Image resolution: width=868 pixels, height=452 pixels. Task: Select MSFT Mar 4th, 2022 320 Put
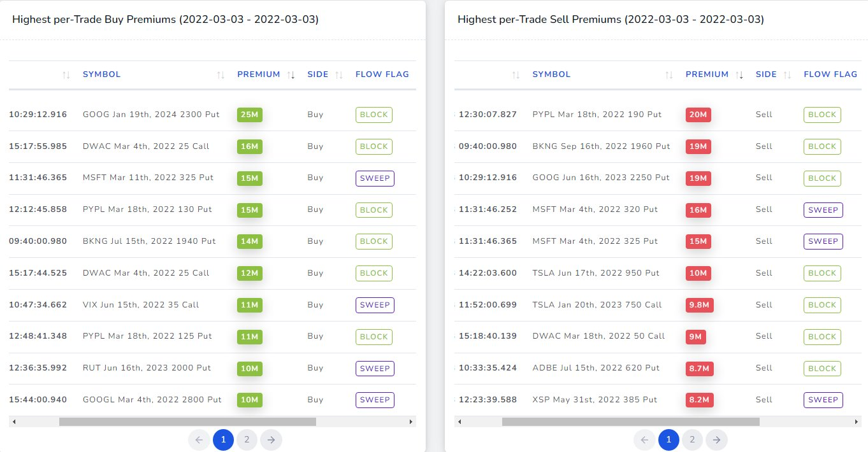tap(595, 209)
